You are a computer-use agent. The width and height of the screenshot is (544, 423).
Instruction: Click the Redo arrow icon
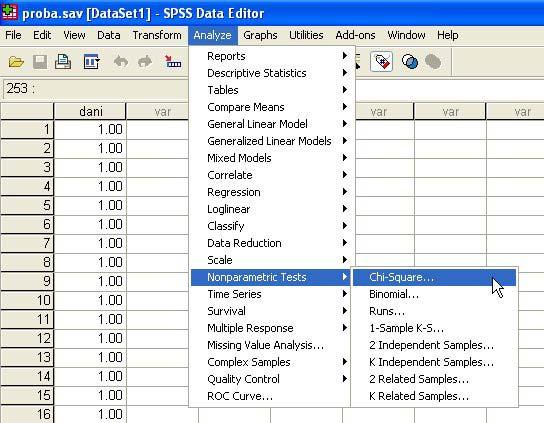(145, 62)
